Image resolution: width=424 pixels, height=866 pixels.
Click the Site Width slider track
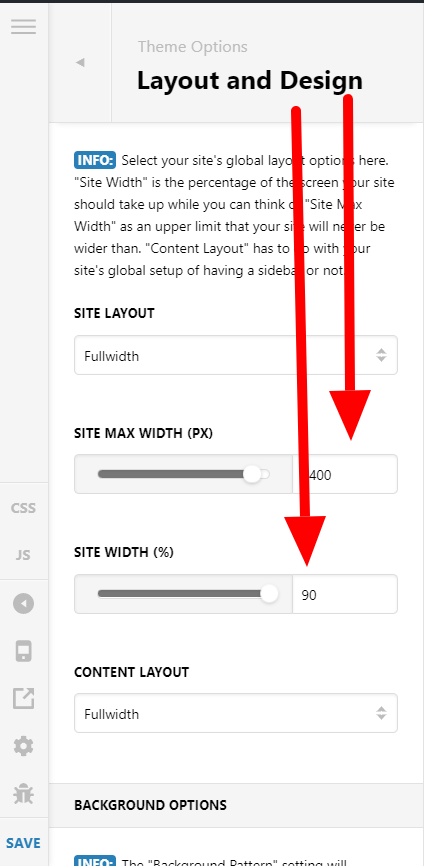[182, 594]
